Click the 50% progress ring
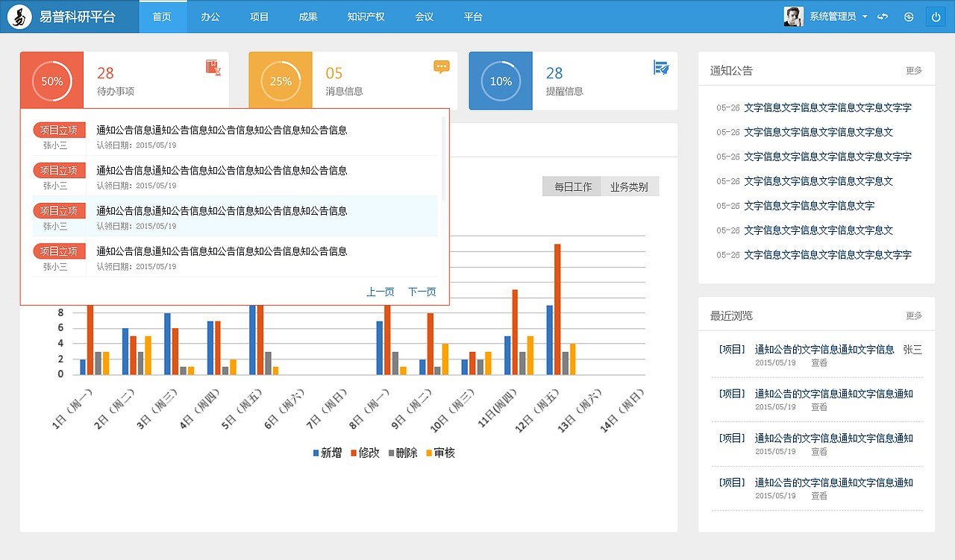The width and height of the screenshot is (955, 560). coord(51,81)
